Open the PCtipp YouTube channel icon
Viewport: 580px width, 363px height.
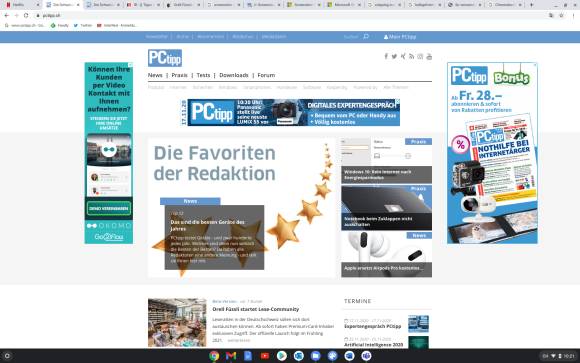(x=429, y=56)
